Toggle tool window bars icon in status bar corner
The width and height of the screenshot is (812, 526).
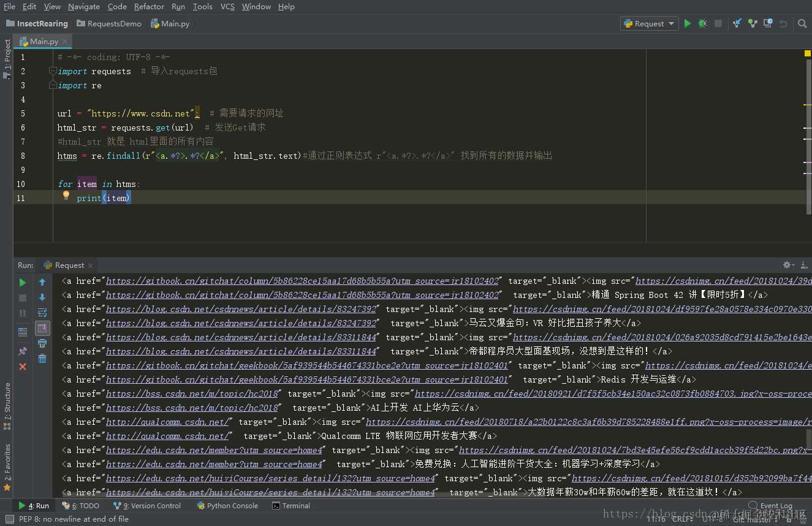pyautogui.click(x=9, y=519)
